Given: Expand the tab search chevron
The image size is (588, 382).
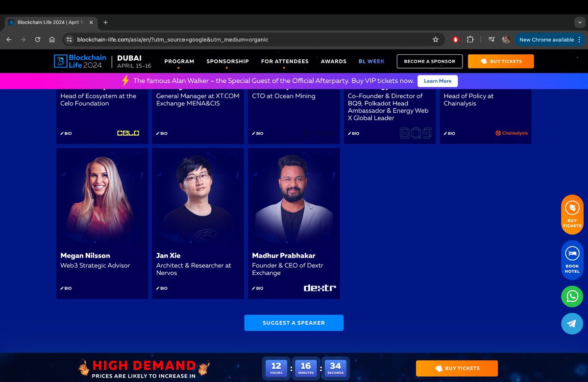Looking at the screenshot, I should [x=580, y=22].
